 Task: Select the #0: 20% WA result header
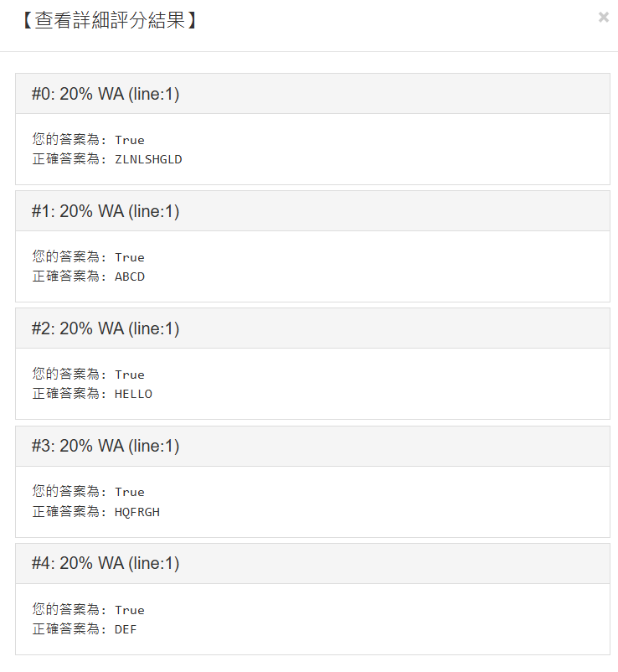tap(106, 94)
